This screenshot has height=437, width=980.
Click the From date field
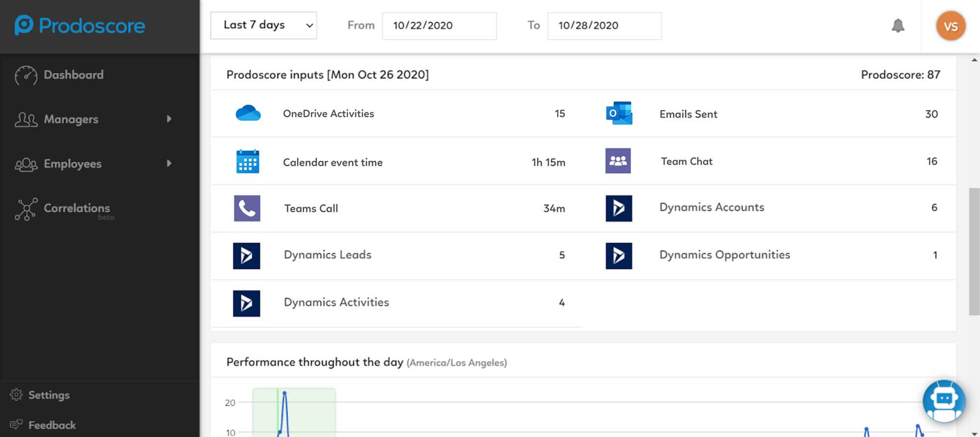pyautogui.click(x=439, y=25)
